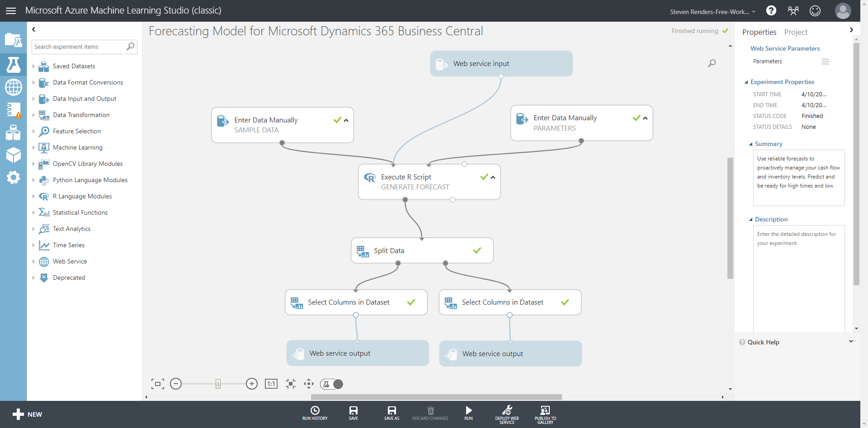Collapse the module palette with left arrow
This screenshot has height=428, width=868.
point(33,29)
